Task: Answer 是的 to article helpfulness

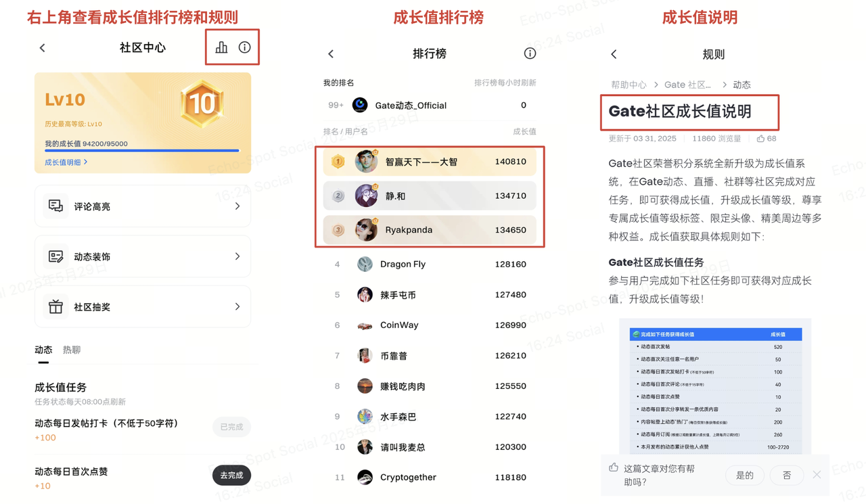Action: coord(744,476)
